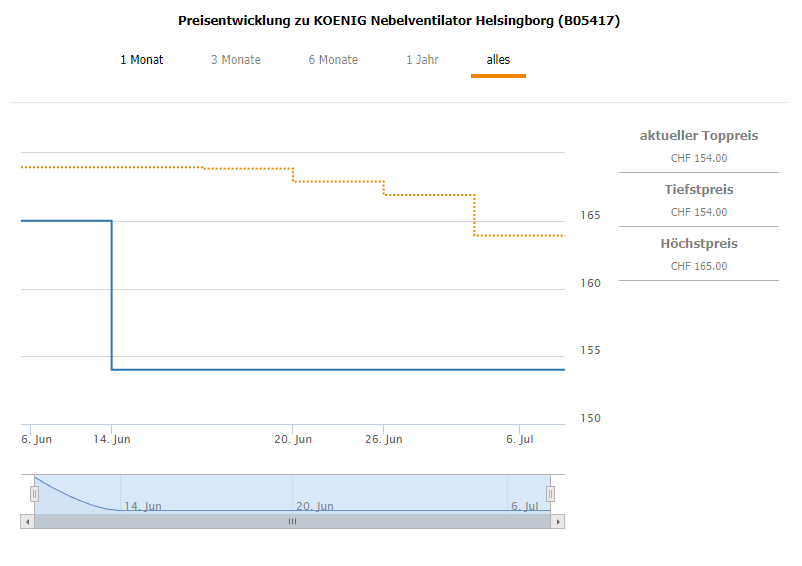The width and height of the screenshot is (802, 566).
Task: Select the 3 Monate time range
Action: (236, 60)
